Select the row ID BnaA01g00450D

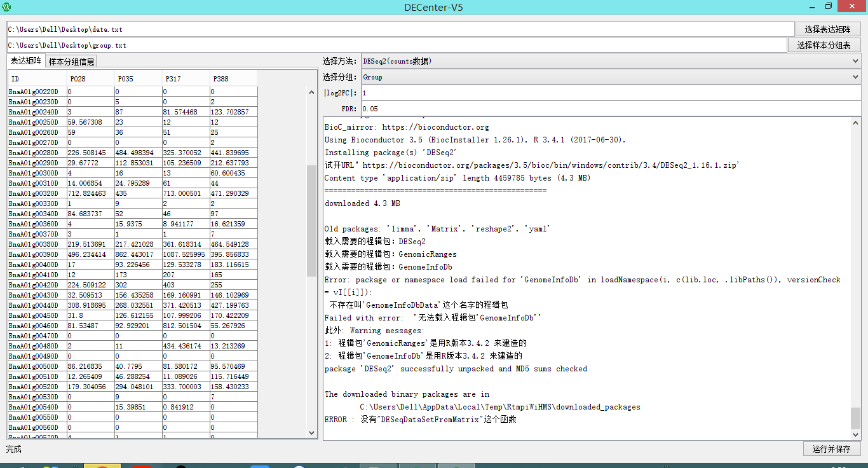click(x=37, y=315)
